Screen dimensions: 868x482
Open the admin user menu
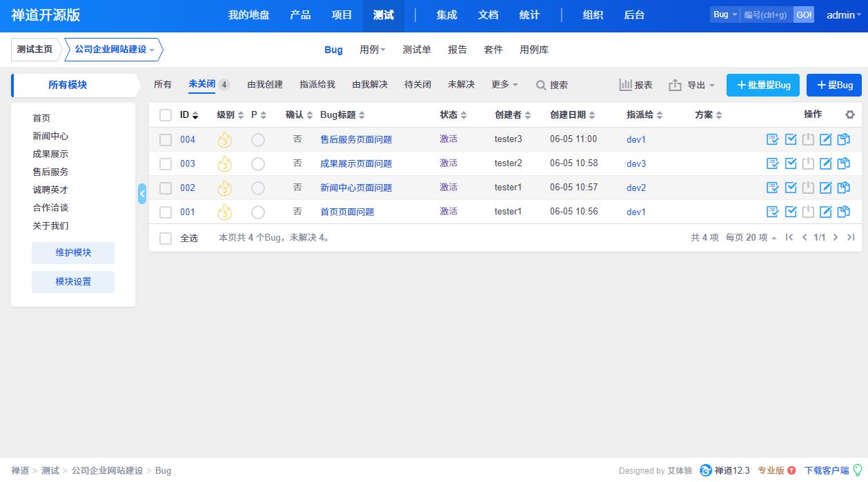(x=845, y=15)
